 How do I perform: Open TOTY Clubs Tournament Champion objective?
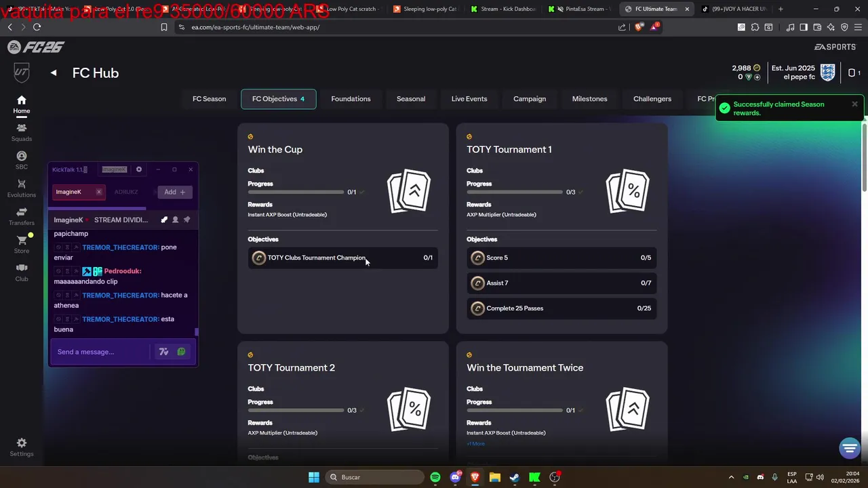click(x=343, y=258)
